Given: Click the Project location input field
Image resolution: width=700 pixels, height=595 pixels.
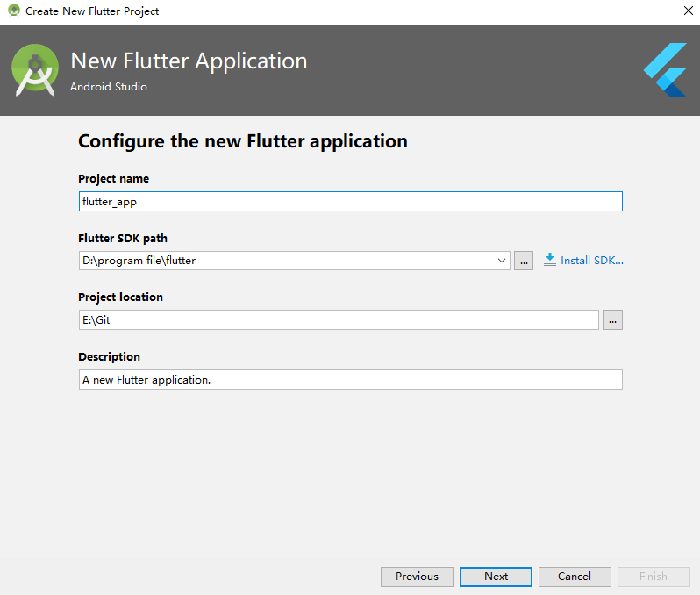Looking at the screenshot, I should pos(339,319).
